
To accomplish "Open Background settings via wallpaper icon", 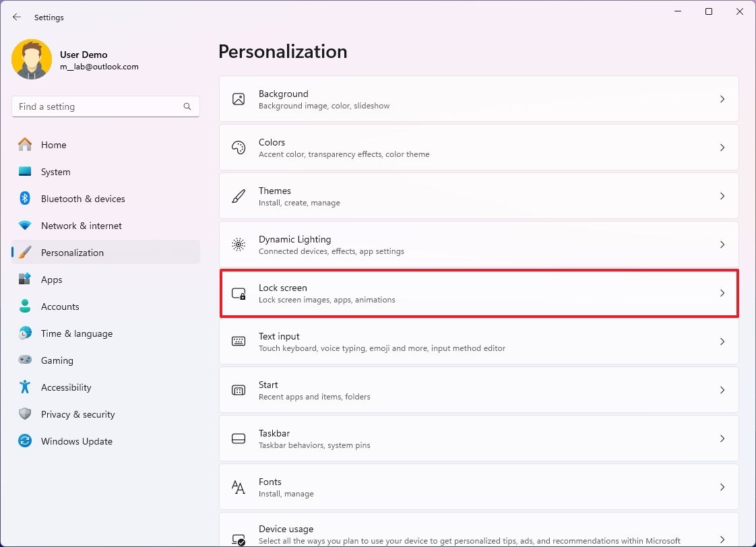I will point(239,98).
